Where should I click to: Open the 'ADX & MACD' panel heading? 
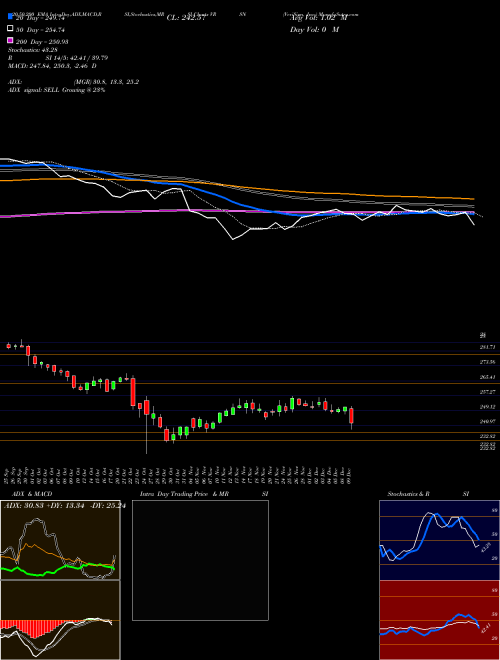pyautogui.click(x=32, y=494)
